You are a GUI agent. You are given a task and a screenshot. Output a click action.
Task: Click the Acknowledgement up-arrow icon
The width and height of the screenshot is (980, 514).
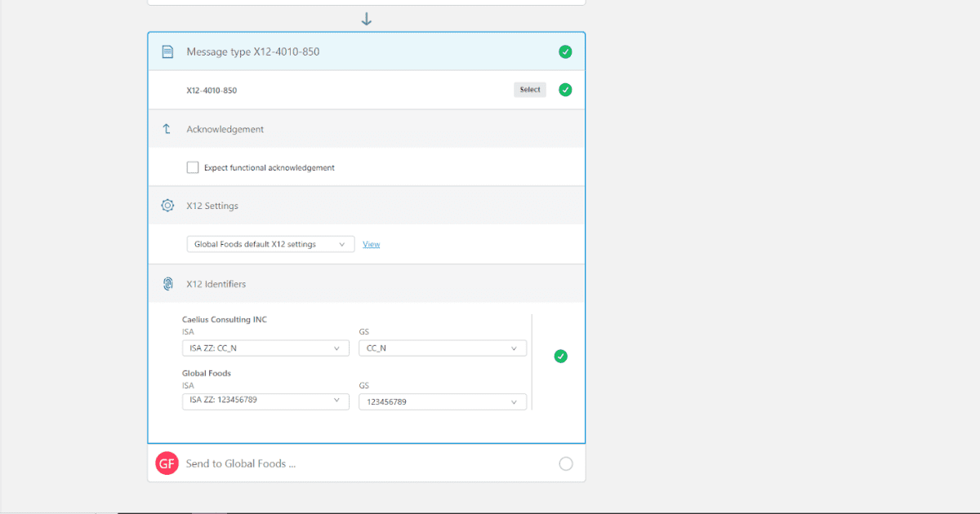click(x=167, y=129)
